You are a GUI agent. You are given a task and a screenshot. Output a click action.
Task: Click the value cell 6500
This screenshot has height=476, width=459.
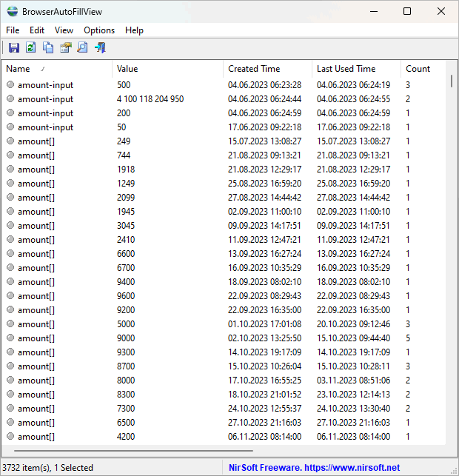coord(126,422)
